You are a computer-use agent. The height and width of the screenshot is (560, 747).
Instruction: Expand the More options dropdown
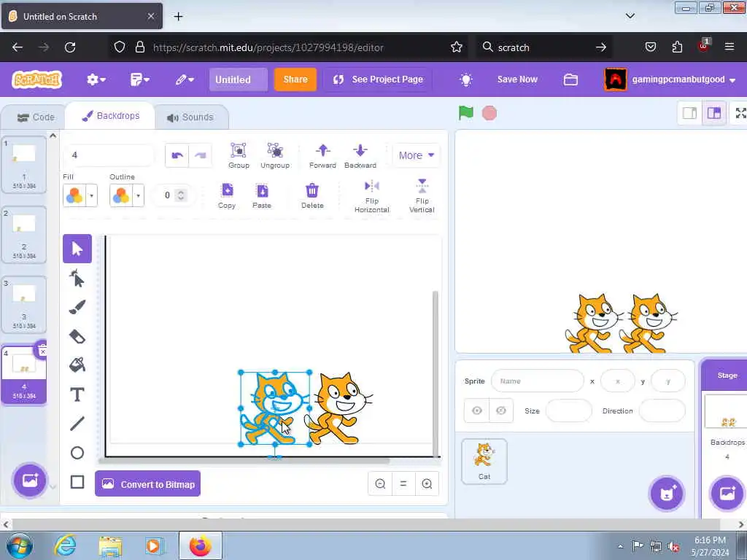pos(416,155)
